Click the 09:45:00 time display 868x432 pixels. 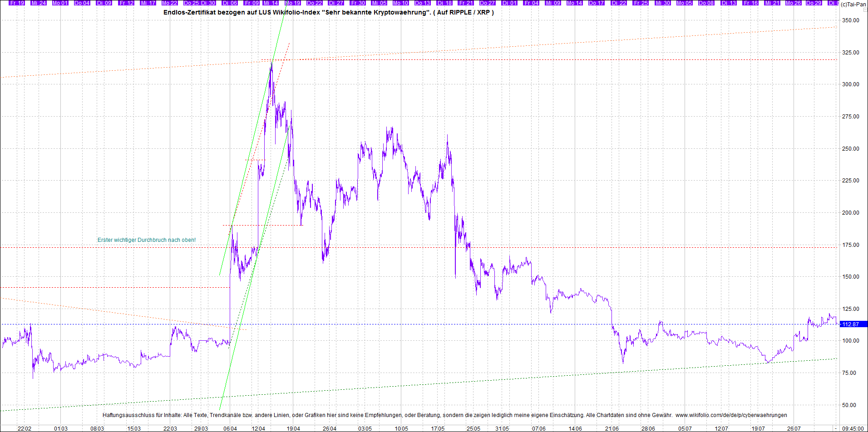853,428
